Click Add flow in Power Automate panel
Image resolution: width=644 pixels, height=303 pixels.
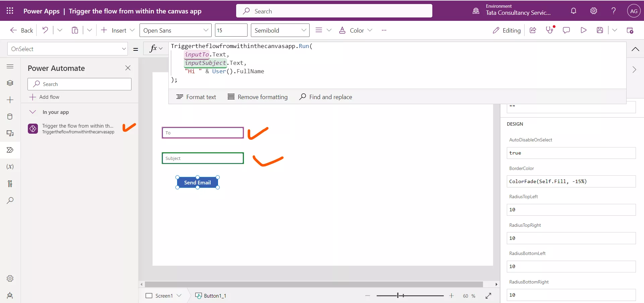(x=49, y=97)
